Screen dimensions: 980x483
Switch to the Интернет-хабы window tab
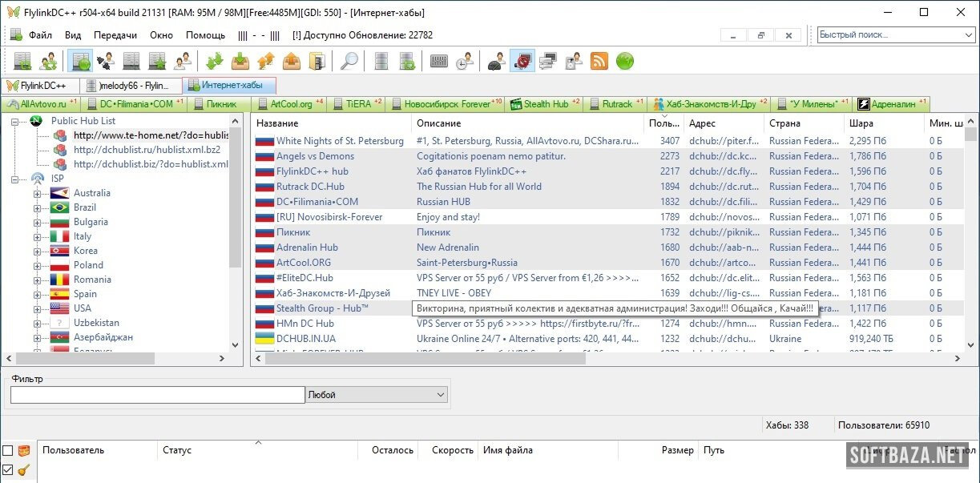tap(229, 85)
